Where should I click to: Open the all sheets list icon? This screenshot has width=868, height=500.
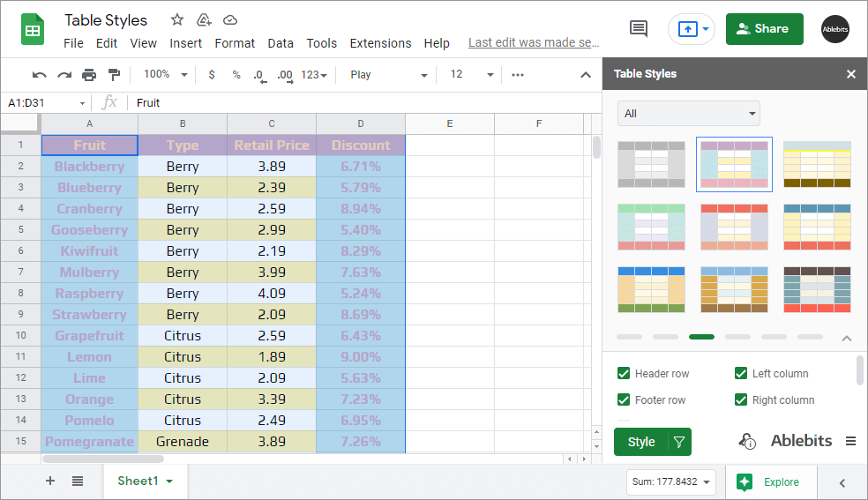(78, 481)
